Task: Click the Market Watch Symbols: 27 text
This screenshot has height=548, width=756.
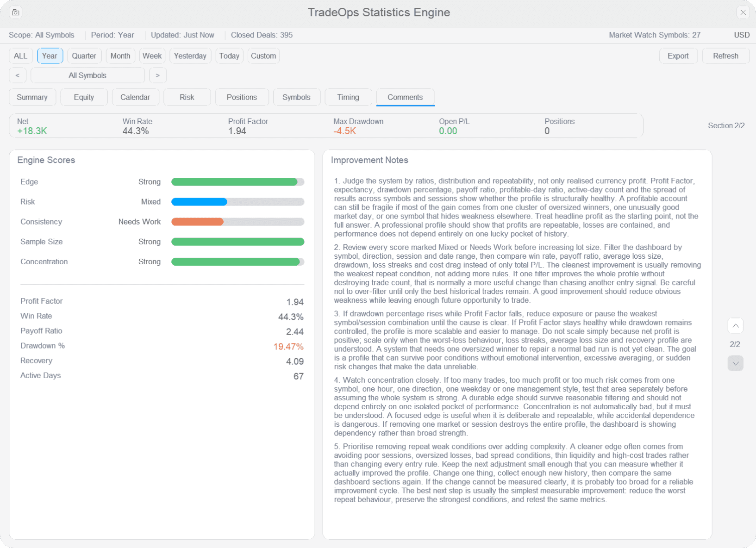Action: [x=655, y=35]
